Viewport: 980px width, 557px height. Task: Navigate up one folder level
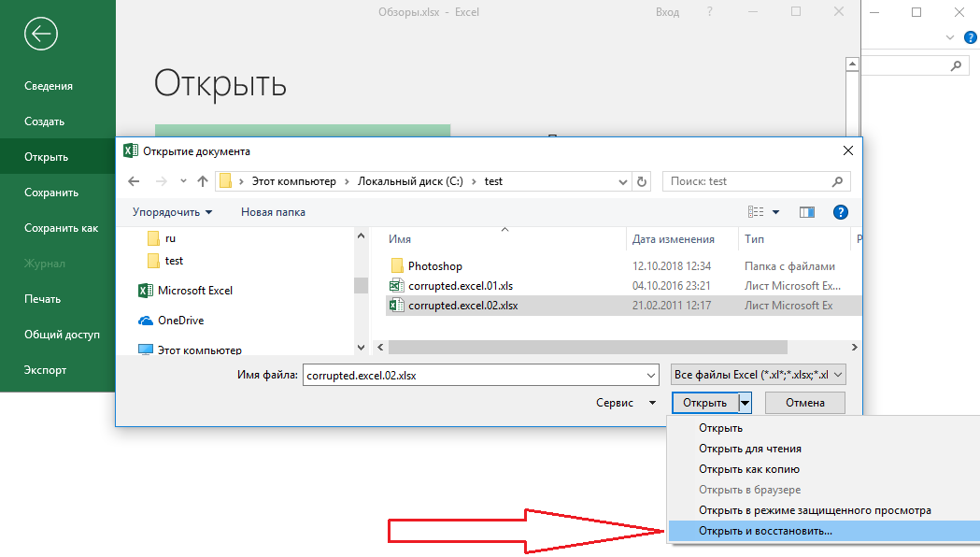pos(203,181)
